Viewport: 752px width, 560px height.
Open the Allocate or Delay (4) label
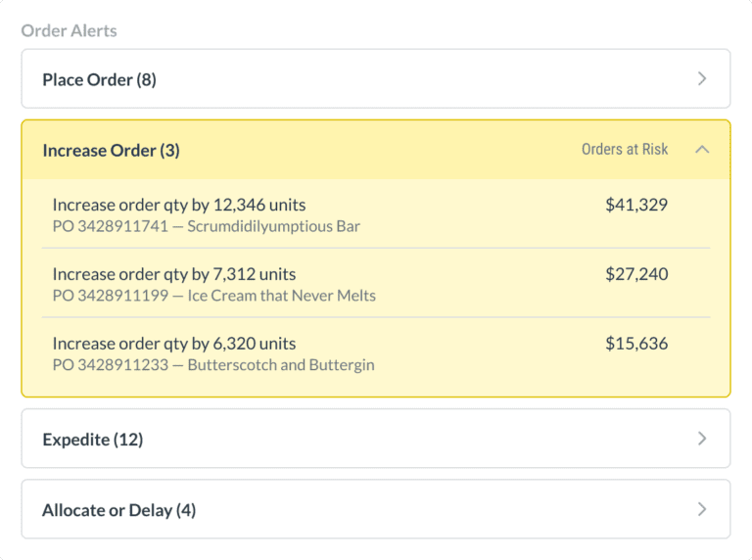[118, 510]
